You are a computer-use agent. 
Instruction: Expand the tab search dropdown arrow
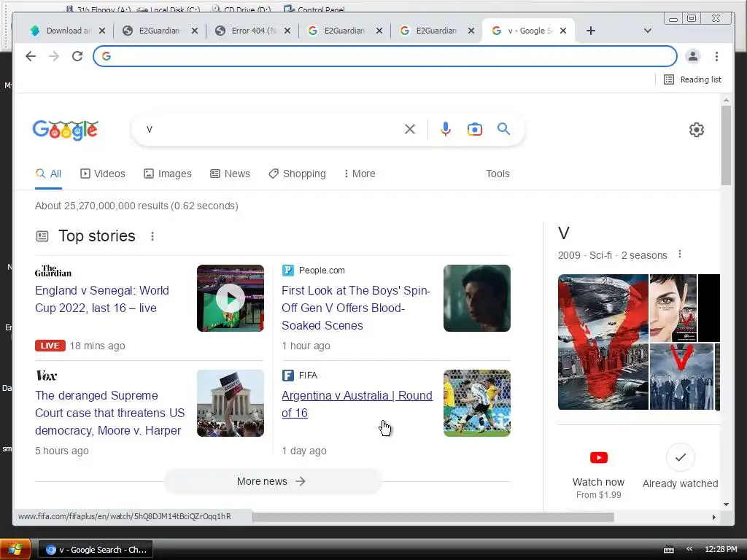point(648,31)
